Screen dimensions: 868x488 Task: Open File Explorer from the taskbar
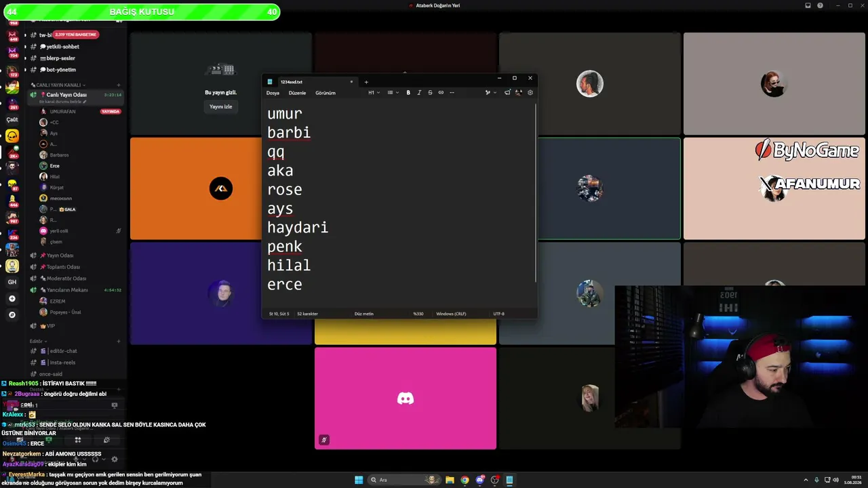450,480
